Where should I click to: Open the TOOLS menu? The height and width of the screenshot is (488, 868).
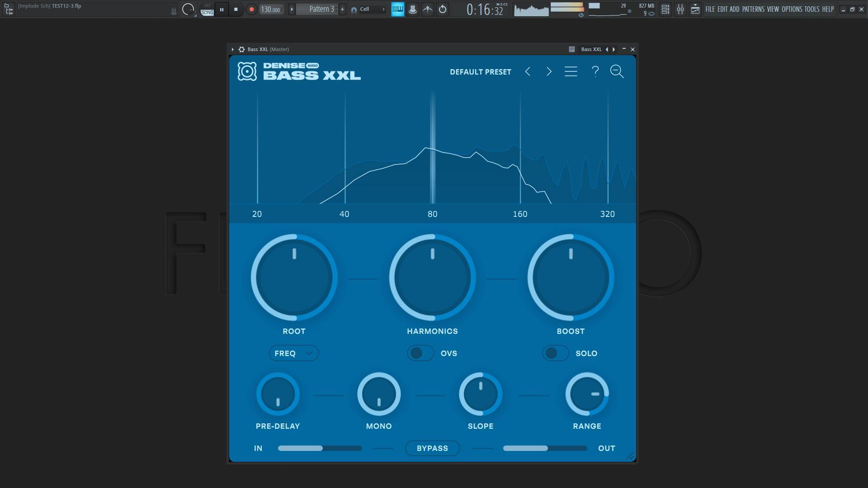pyautogui.click(x=812, y=9)
